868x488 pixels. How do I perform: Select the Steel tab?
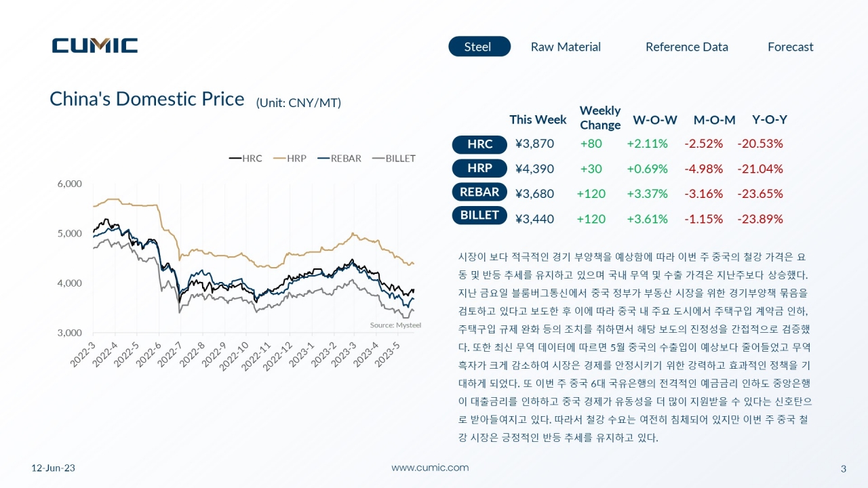[x=479, y=47]
